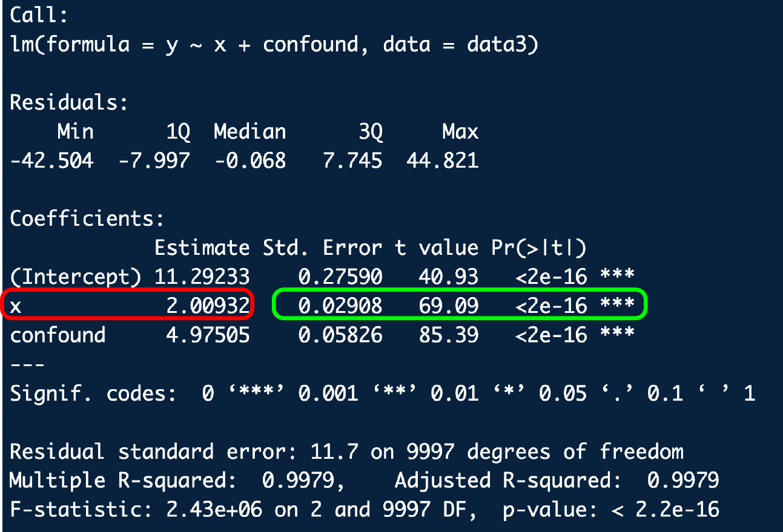
Task: Click the Intercept standard error 0.27590
Action: 340,277
